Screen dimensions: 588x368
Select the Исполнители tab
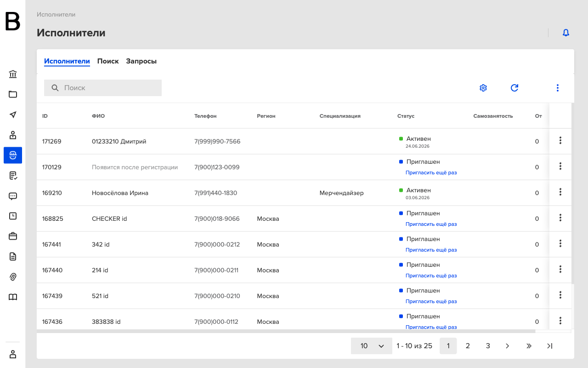67,61
